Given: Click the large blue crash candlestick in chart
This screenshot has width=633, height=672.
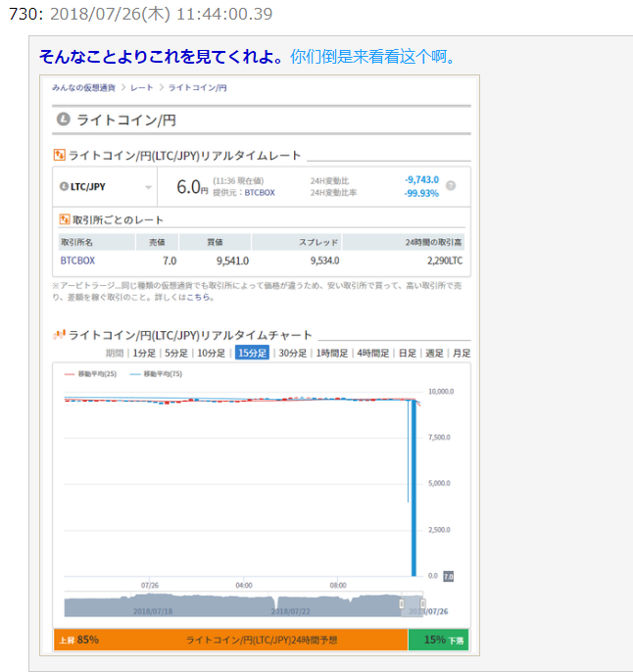Looking at the screenshot, I should [x=414, y=488].
